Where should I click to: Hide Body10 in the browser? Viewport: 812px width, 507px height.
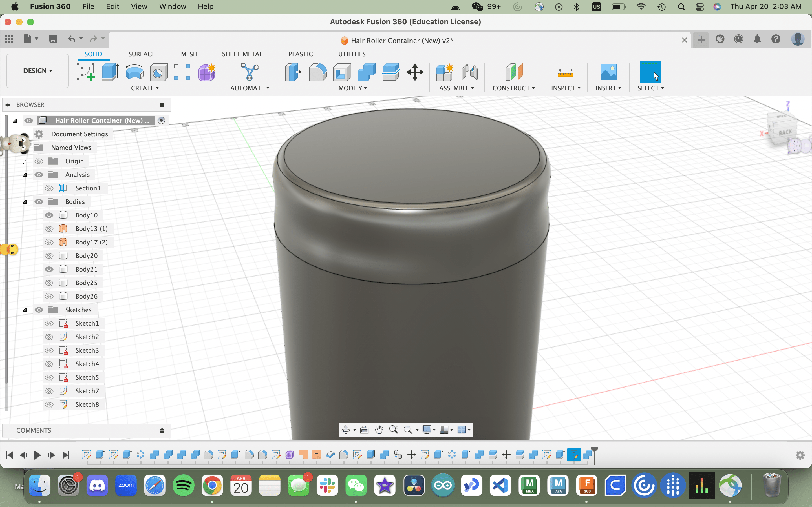(49, 215)
